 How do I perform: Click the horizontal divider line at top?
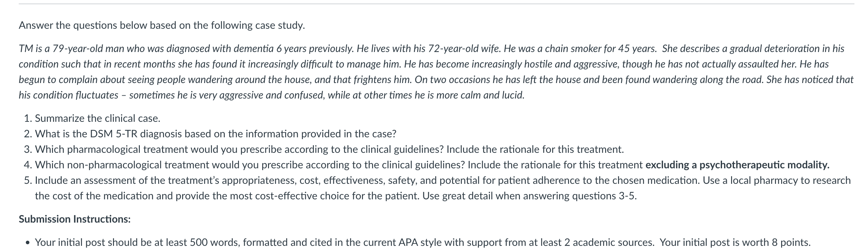[x=436, y=4]
